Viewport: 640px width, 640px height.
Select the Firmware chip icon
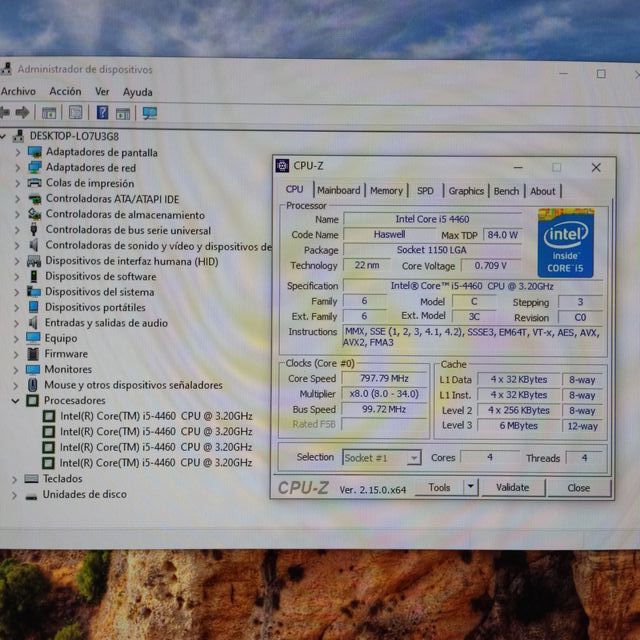pyautogui.click(x=33, y=353)
